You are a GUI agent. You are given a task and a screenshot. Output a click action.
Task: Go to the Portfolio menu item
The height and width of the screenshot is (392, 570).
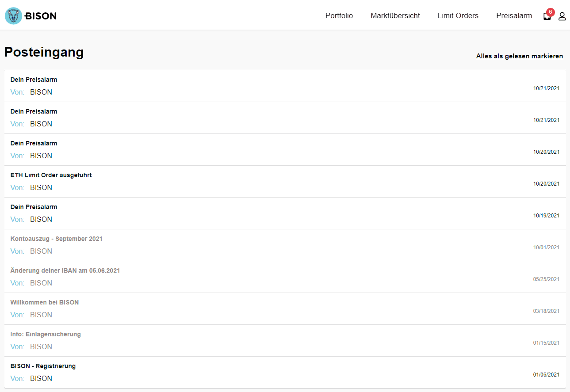pos(339,16)
